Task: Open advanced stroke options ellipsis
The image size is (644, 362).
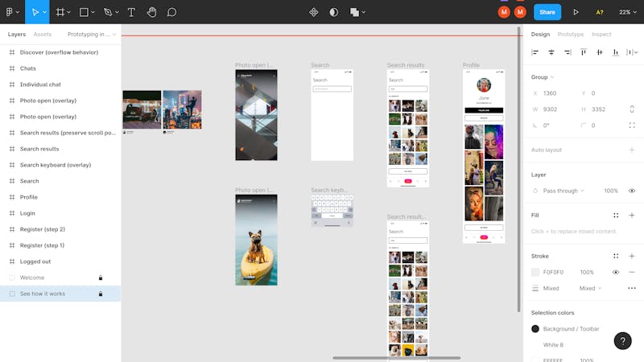Action: [632, 288]
